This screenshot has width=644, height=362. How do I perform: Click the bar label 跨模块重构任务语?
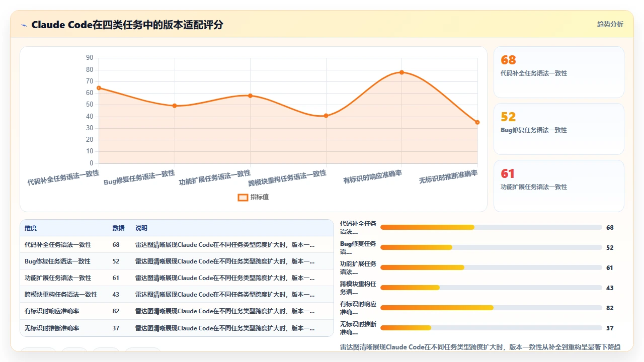358,288
